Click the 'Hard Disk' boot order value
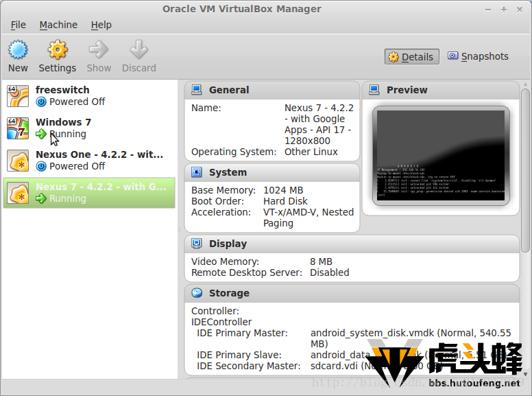 coord(285,201)
